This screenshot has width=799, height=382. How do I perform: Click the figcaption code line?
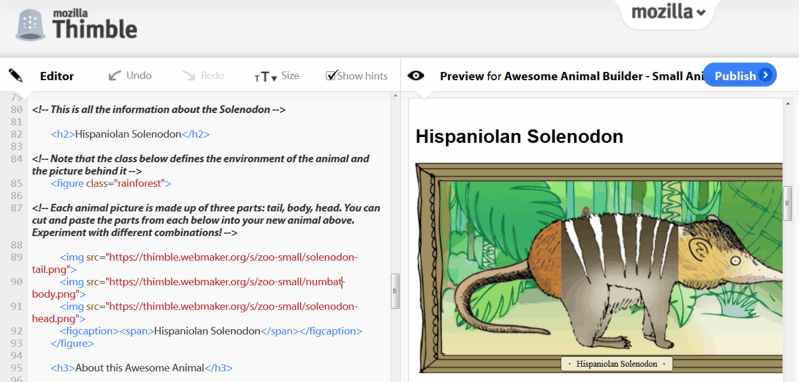pos(211,331)
